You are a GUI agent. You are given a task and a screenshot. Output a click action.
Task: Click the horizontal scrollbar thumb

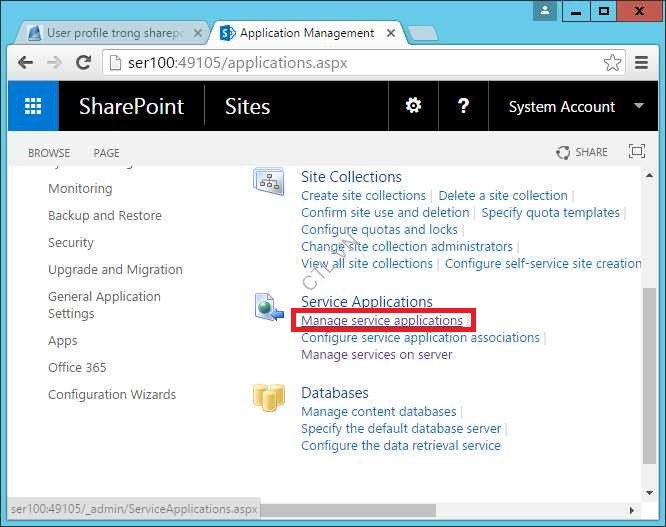click(x=348, y=510)
